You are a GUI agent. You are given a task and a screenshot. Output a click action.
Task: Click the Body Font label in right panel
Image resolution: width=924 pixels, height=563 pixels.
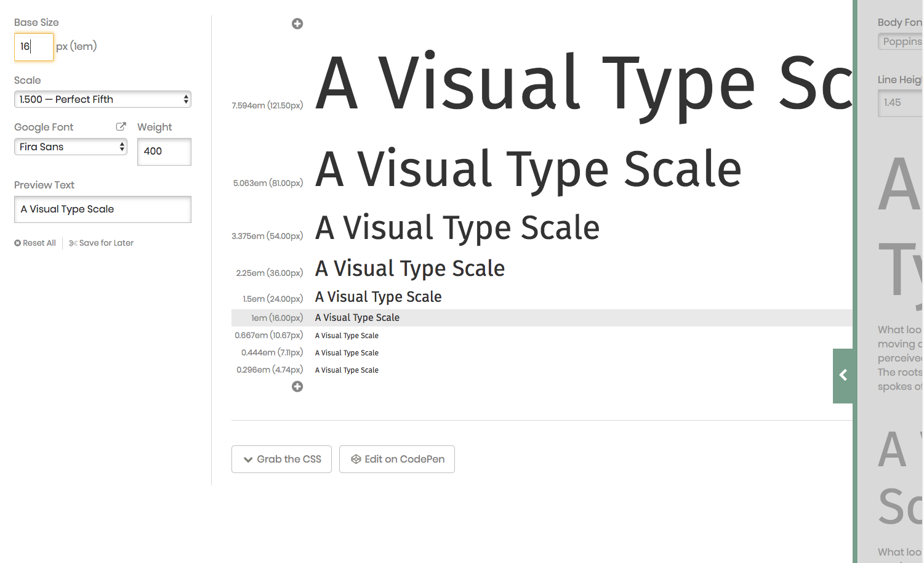(899, 22)
